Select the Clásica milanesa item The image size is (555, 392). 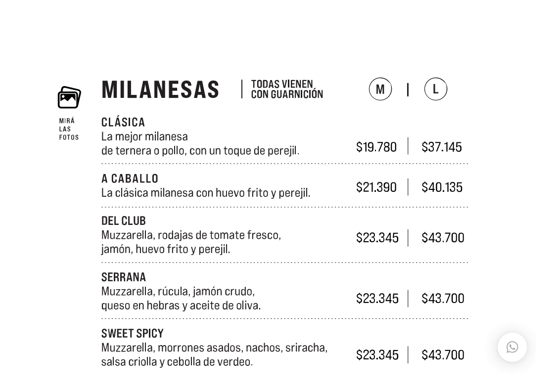tap(123, 122)
